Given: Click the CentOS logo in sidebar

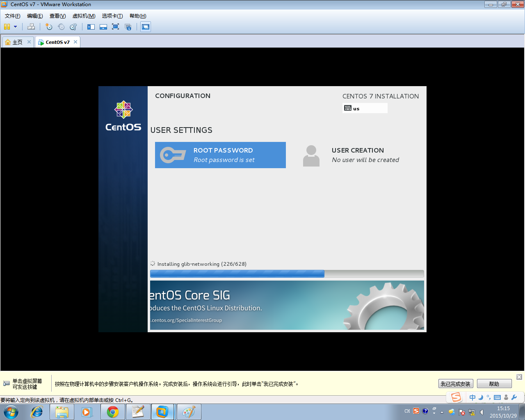Looking at the screenshot, I should point(123,116).
